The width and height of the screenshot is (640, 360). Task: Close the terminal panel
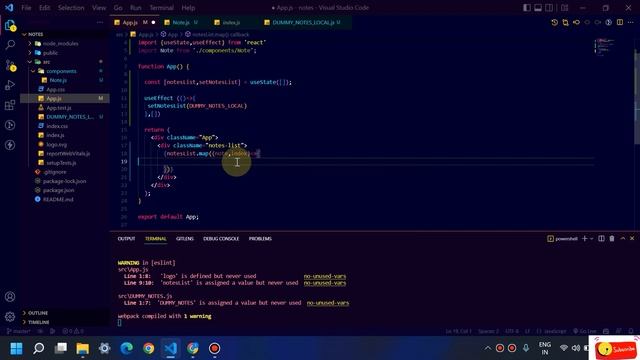point(632,238)
